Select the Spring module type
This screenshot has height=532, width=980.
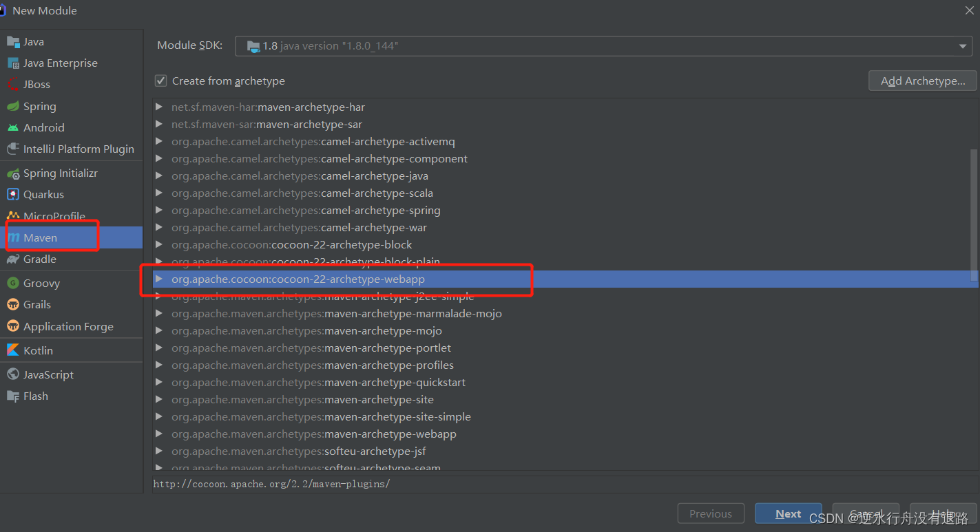(71, 106)
